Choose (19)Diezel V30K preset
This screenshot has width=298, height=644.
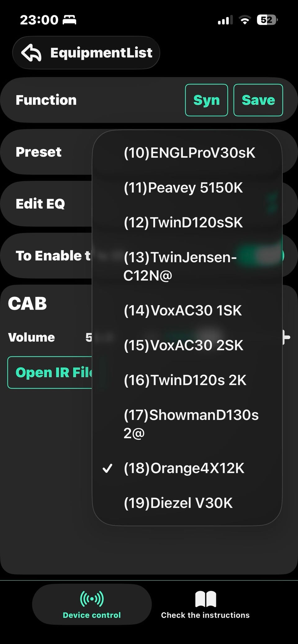(x=178, y=503)
